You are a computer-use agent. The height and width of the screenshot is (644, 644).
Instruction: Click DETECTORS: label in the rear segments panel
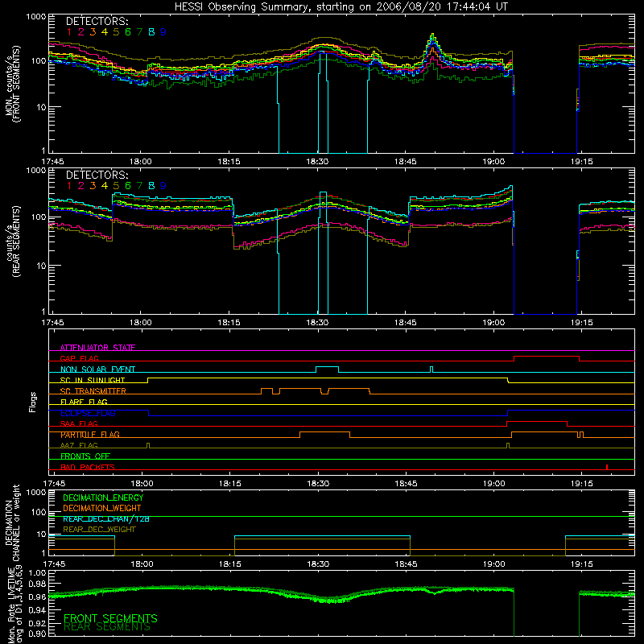coord(97,175)
